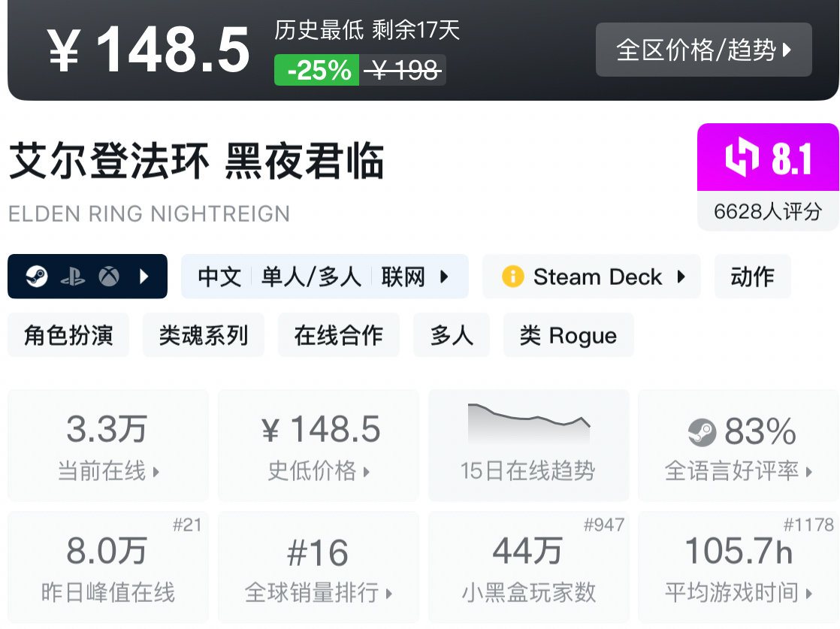Open 史低价格 price history
The width and height of the screenshot is (840, 629).
tap(319, 445)
